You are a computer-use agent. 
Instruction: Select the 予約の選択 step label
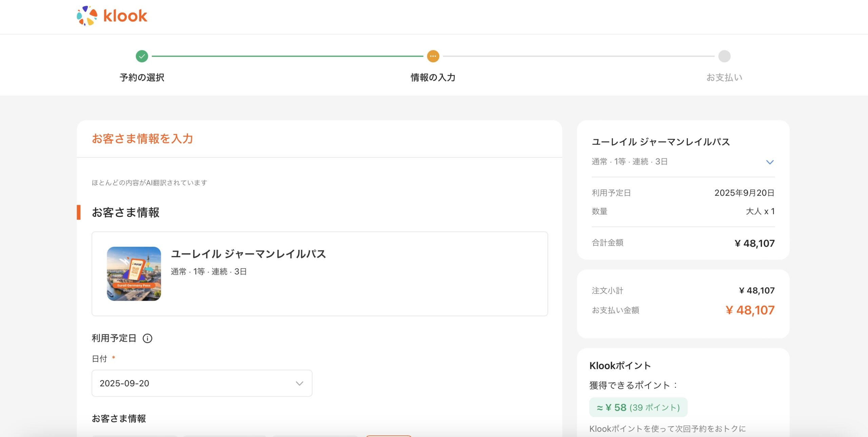(142, 78)
